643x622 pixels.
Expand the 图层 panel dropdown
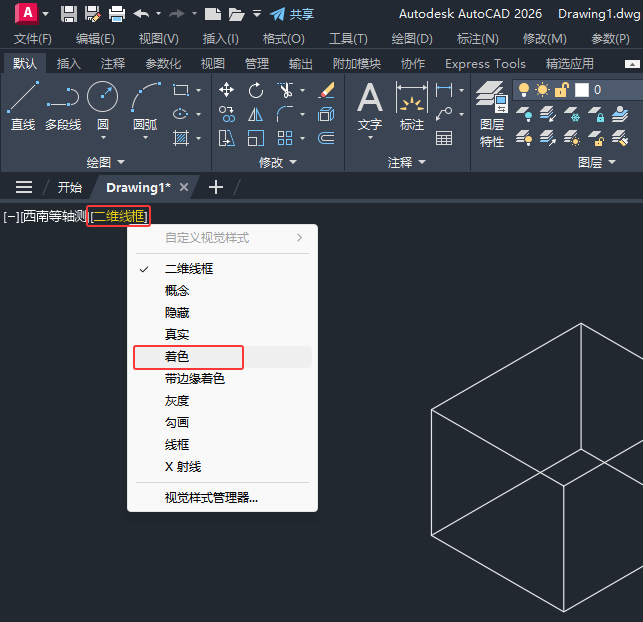(612, 162)
